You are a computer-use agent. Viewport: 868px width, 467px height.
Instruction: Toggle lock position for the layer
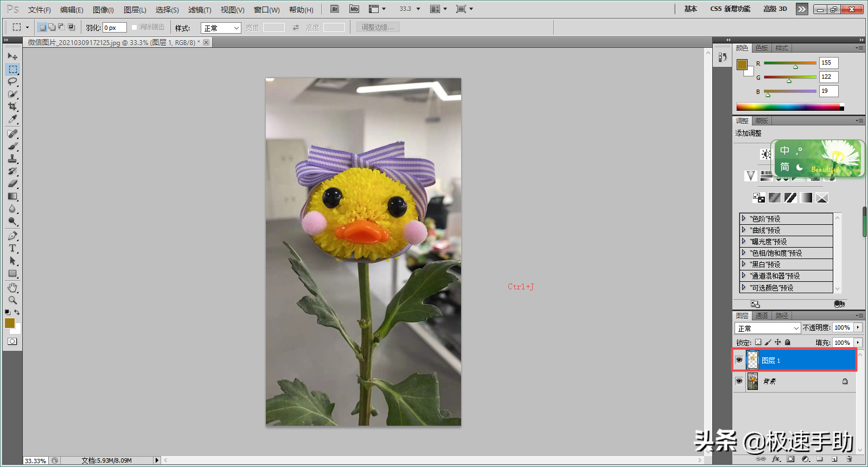(x=777, y=342)
